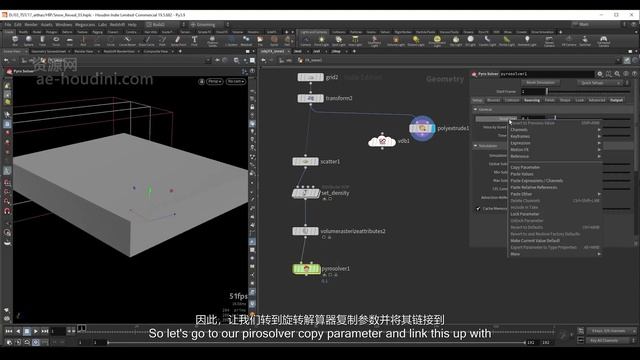Select the pyrosolver1 node
Image resolution: width=640 pixels, height=360 pixels.
click(307, 269)
